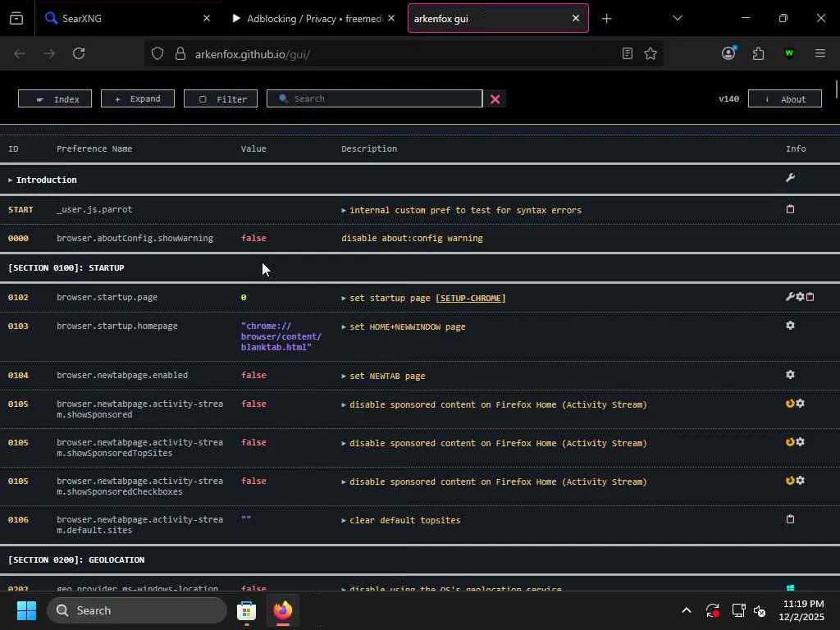This screenshot has width=840, height=630.
Task: Click the chrome://browser/content/blanktab.html value
Action: click(281, 336)
